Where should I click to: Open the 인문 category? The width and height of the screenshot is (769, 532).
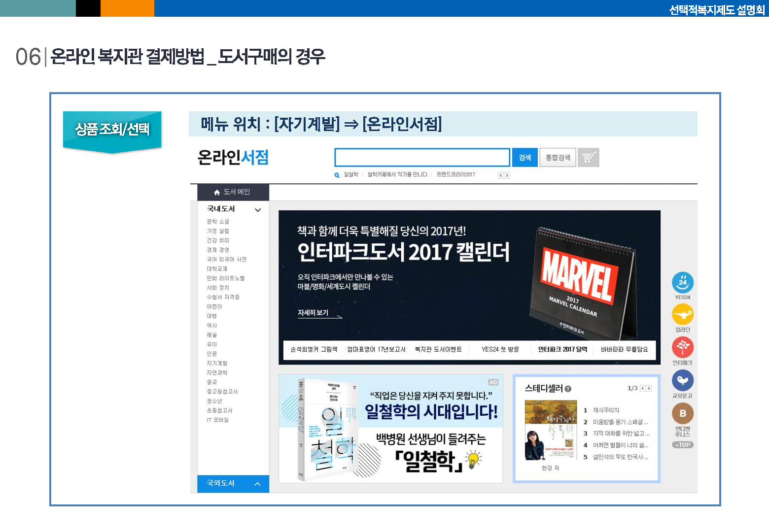pos(212,354)
